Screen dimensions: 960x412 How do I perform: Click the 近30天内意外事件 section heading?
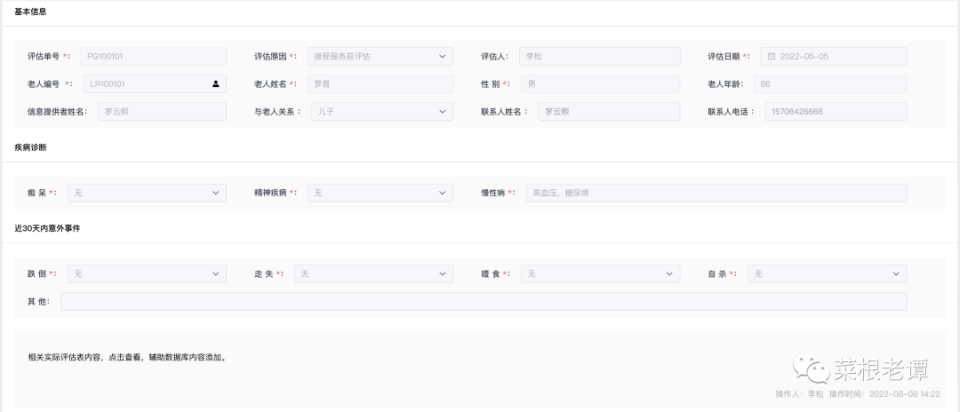coord(48,228)
